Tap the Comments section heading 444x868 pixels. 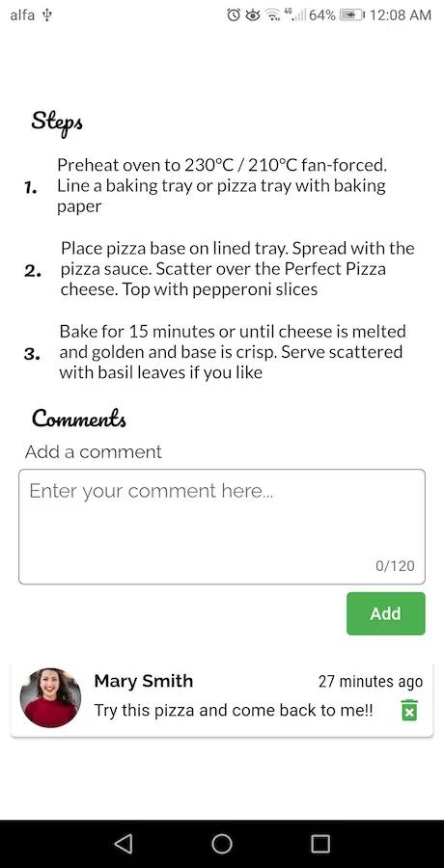pyautogui.click(x=79, y=419)
